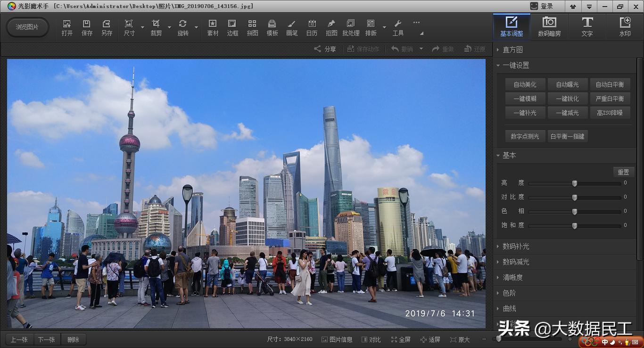The width and height of the screenshot is (644, 348).
Task: Open the 画笔 paintbrush tool
Action: click(292, 27)
